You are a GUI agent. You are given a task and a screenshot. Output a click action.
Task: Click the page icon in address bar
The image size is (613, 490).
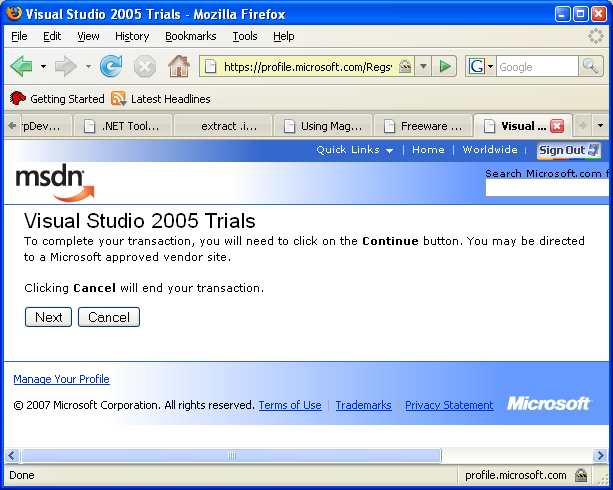pyautogui.click(x=211, y=66)
